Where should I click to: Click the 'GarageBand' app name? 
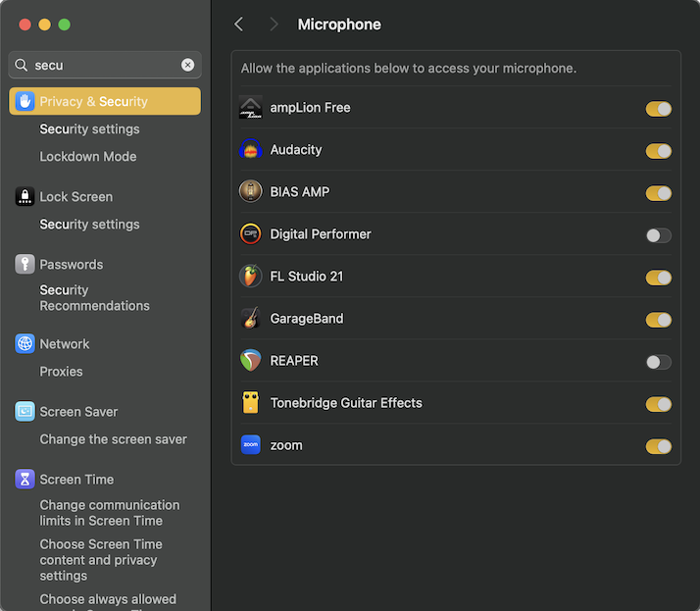click(307, 319)
